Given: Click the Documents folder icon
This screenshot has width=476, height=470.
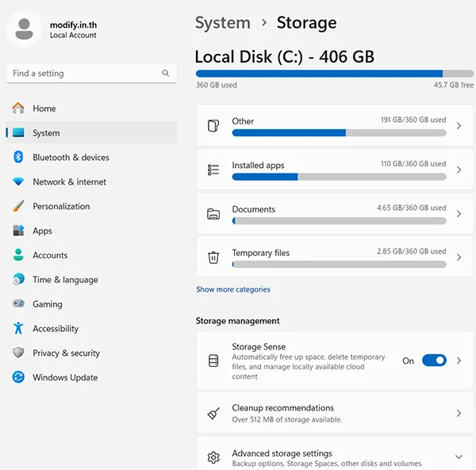Looking at the screenshot, I should (213, 214).
